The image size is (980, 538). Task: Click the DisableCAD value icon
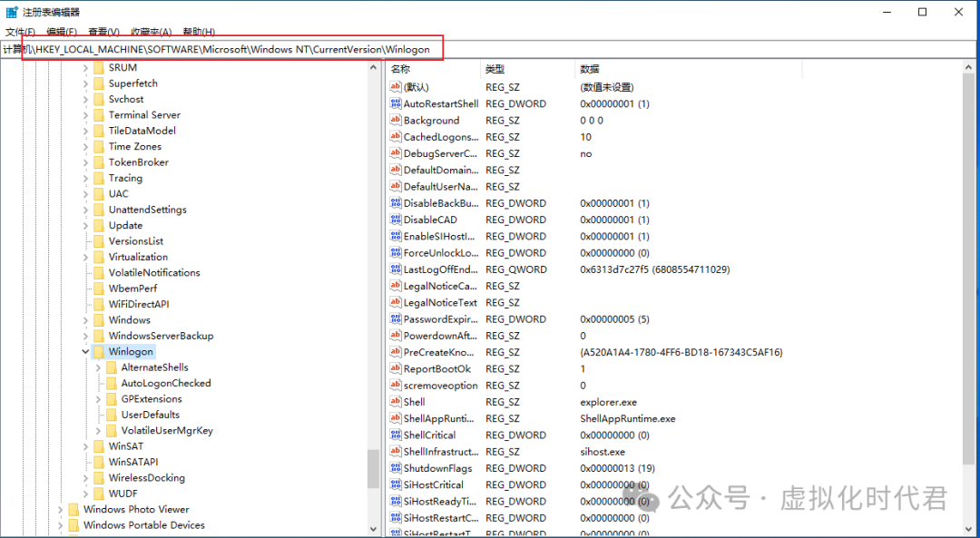(x=395, y=220)
